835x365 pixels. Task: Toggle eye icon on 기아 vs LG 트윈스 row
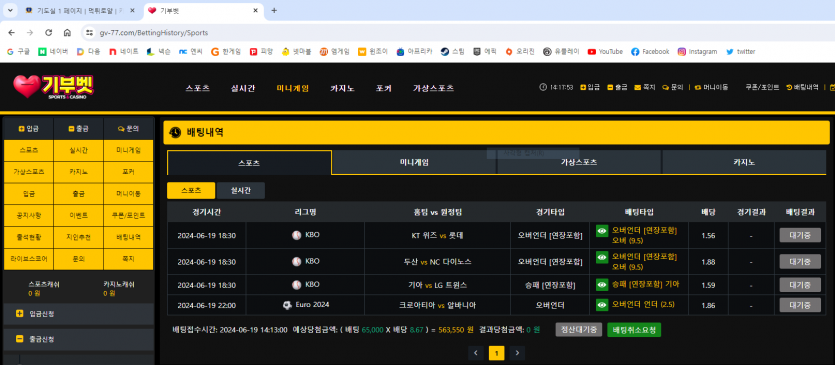602,285
